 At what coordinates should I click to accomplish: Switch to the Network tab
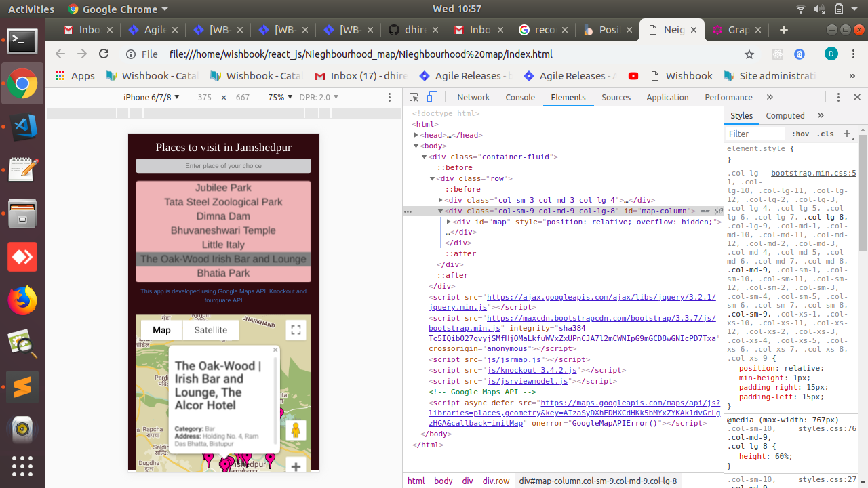(x=473, y=97)
